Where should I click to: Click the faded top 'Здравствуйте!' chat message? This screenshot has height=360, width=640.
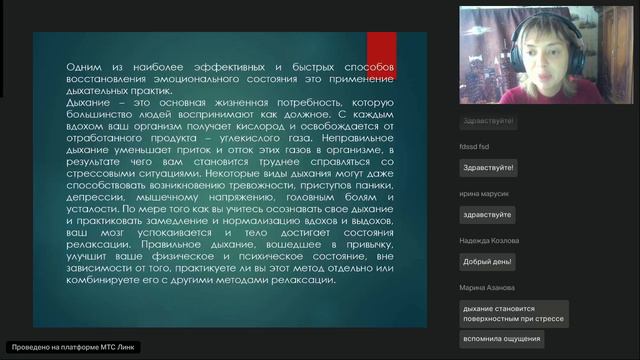point(488,121)
